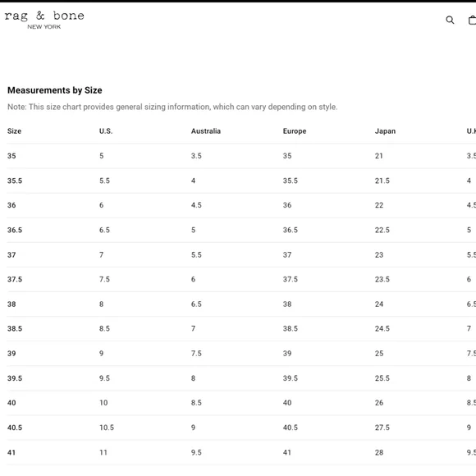Screen dimensions: 476x476
Task: Click Japan value 27.5 cell
Action: click(x=382, y=428)
